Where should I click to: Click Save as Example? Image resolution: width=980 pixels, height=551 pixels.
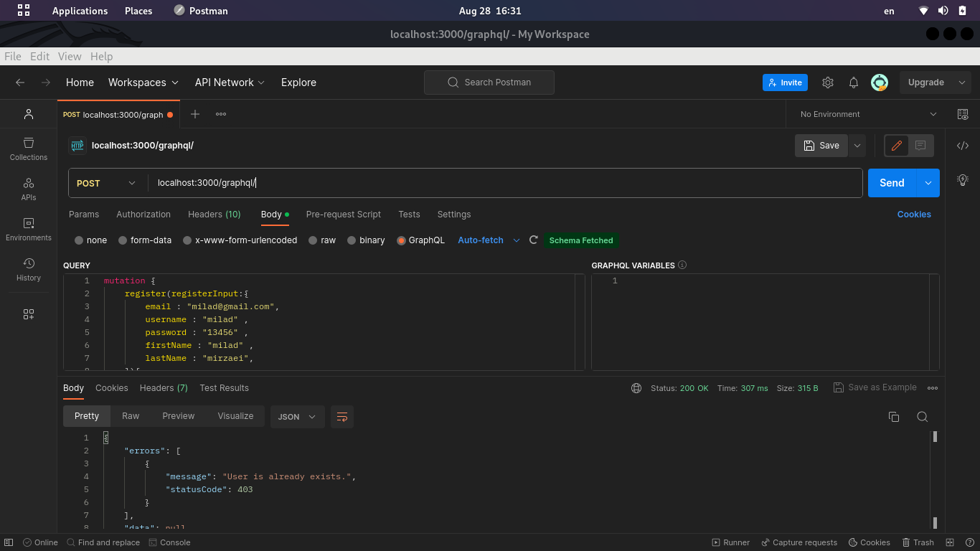point(875,387)
